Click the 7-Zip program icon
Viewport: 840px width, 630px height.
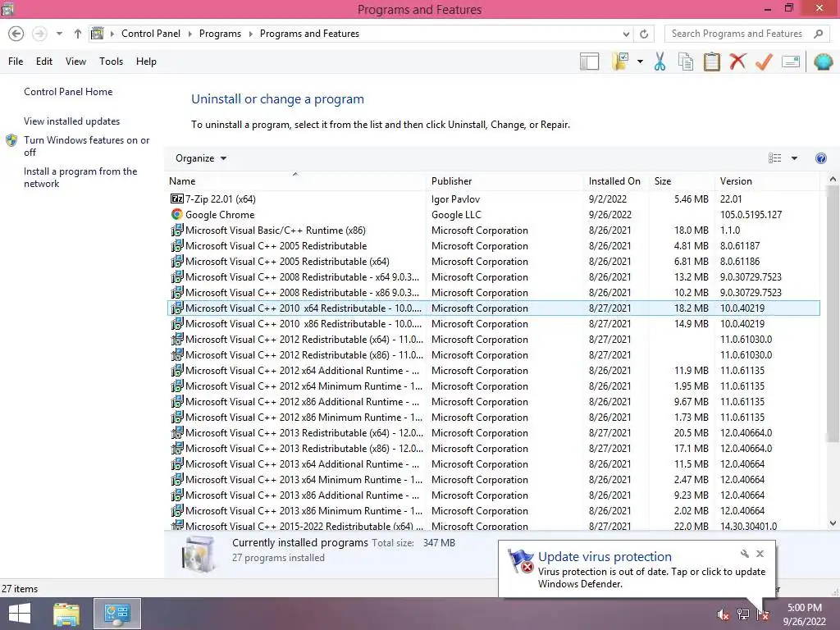pos(177,199)
